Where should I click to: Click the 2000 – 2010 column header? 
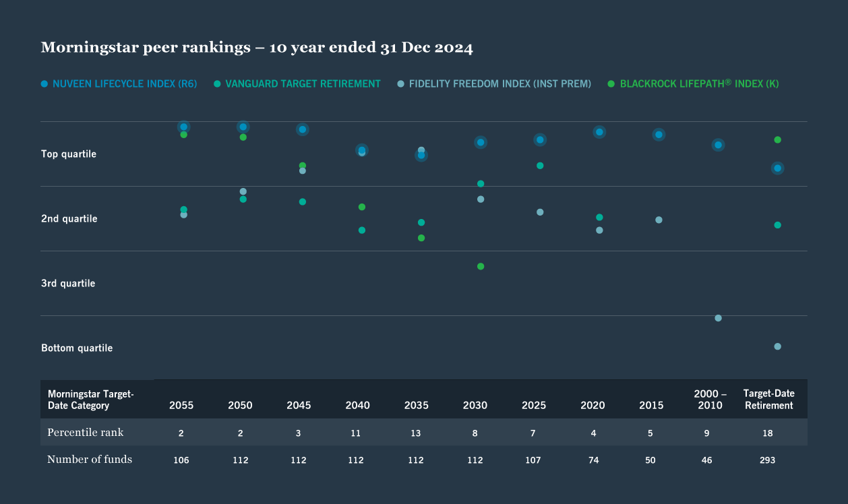710,400
